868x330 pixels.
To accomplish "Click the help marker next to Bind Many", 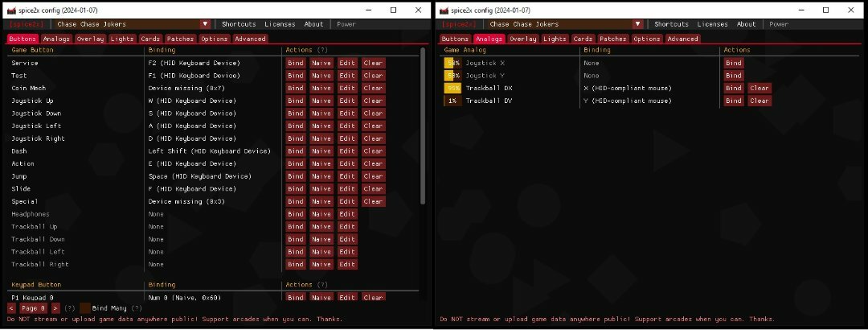I will [136, 307].
